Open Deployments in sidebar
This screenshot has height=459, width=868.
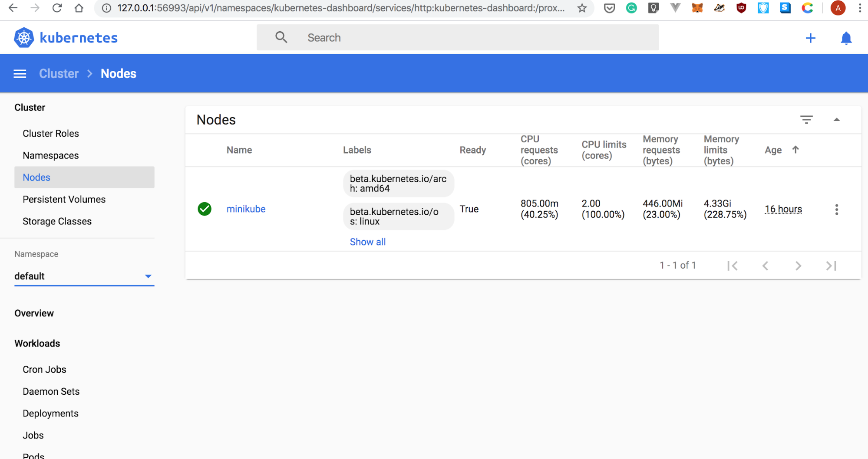pos(50,414)
